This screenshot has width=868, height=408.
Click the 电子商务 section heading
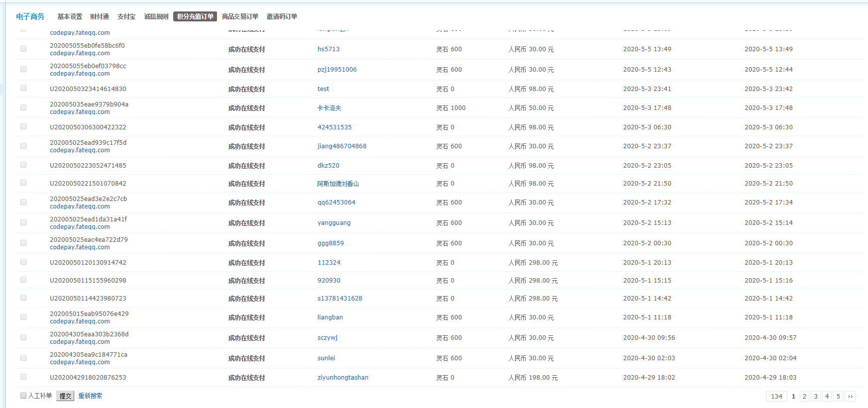tap(30, 16)
